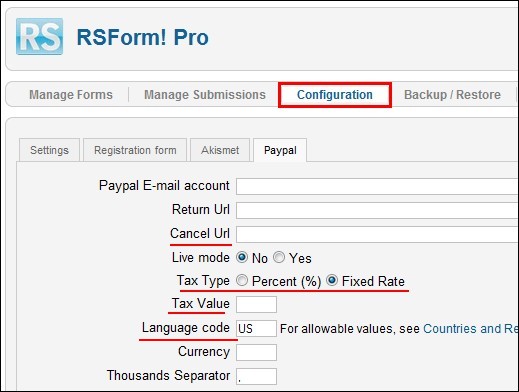519x392 pixels.
Task: Focus the Paypal E-mail account field
Action: click(377, 186)
